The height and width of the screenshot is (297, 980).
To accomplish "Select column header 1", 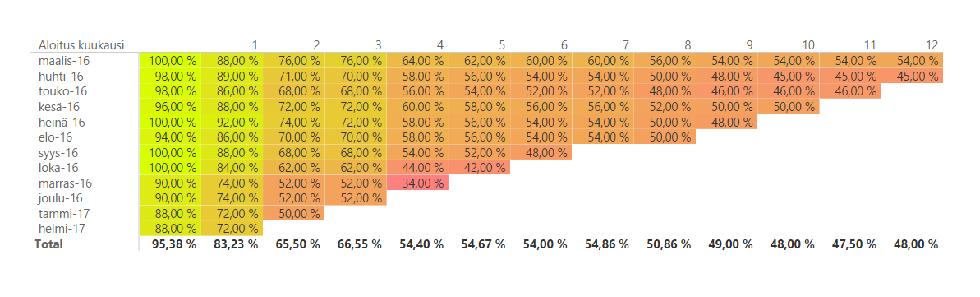I will coord(255,45).
